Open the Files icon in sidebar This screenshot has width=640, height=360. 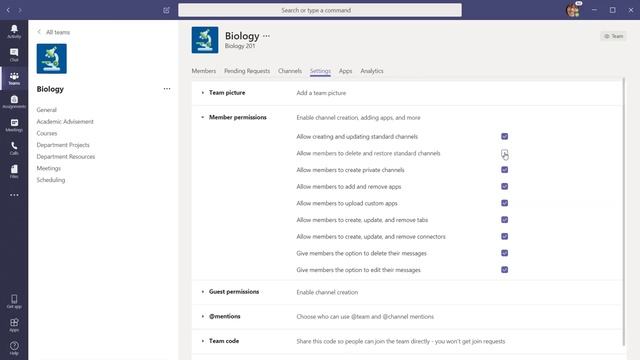pyautogui.click(x=14, y=171)
